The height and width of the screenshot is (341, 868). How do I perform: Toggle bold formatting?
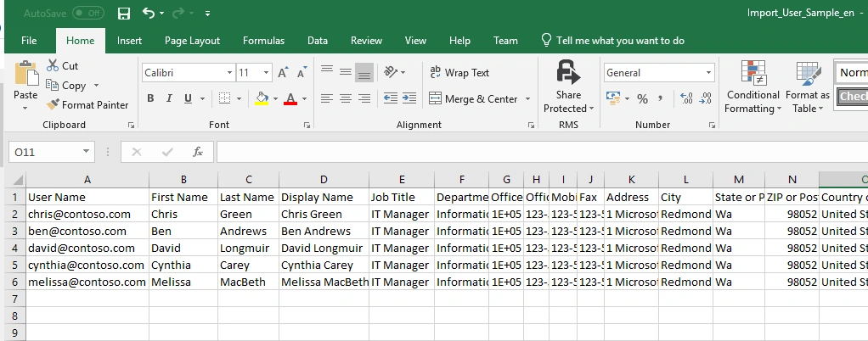coord(150,98)
